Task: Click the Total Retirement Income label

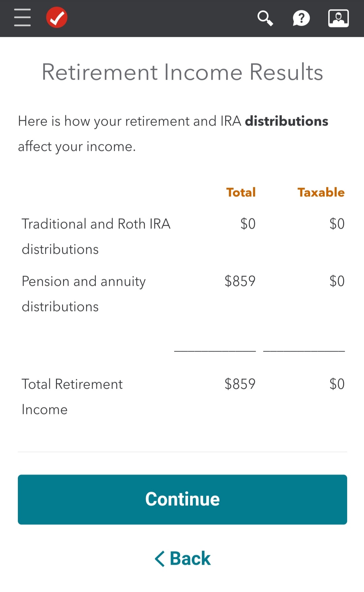Action: 72,396
